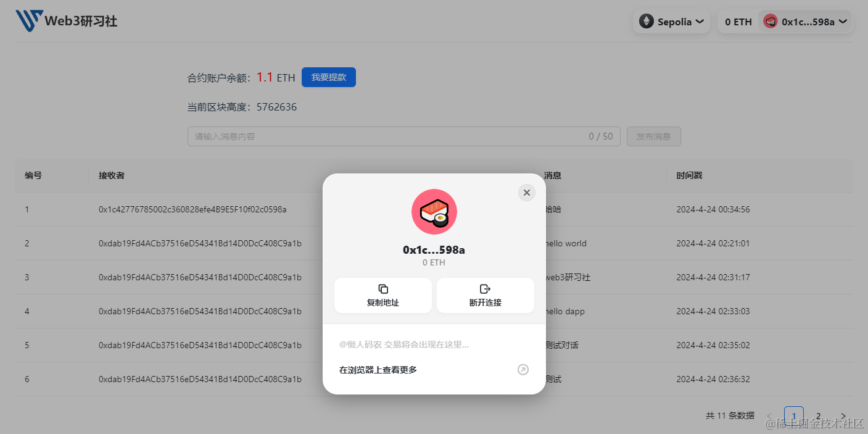
Task: Close the wallet account popup
Action: (x=526, y=192)
